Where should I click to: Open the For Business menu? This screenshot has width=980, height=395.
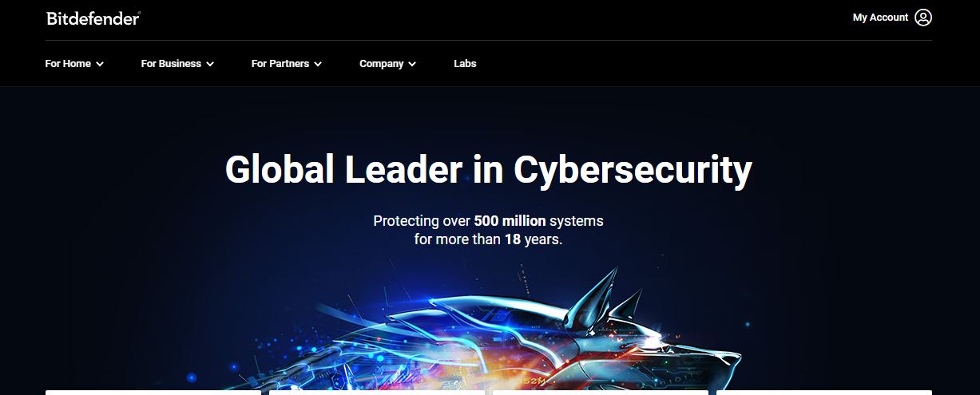click(x=171, y=64)
